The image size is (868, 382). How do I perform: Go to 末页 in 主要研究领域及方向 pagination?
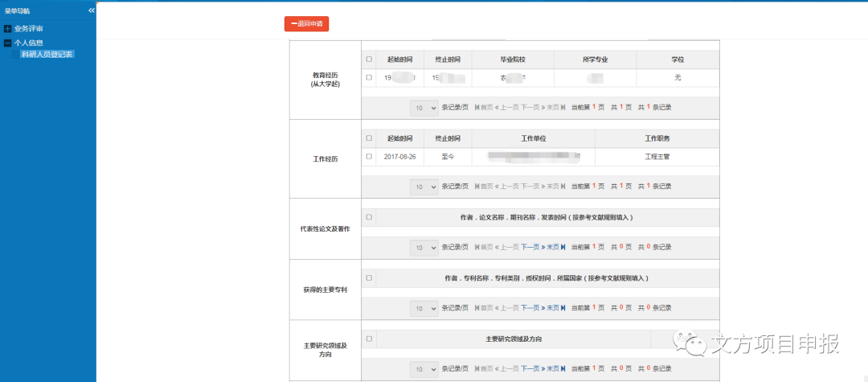coord(556,369)
